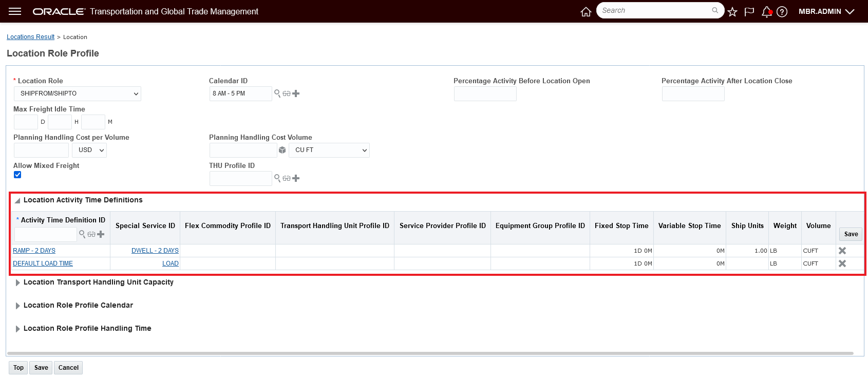Viewport: 868px width, 377px height.
Task: Open Help question mark icon
Action: click(x=782, y=12)
